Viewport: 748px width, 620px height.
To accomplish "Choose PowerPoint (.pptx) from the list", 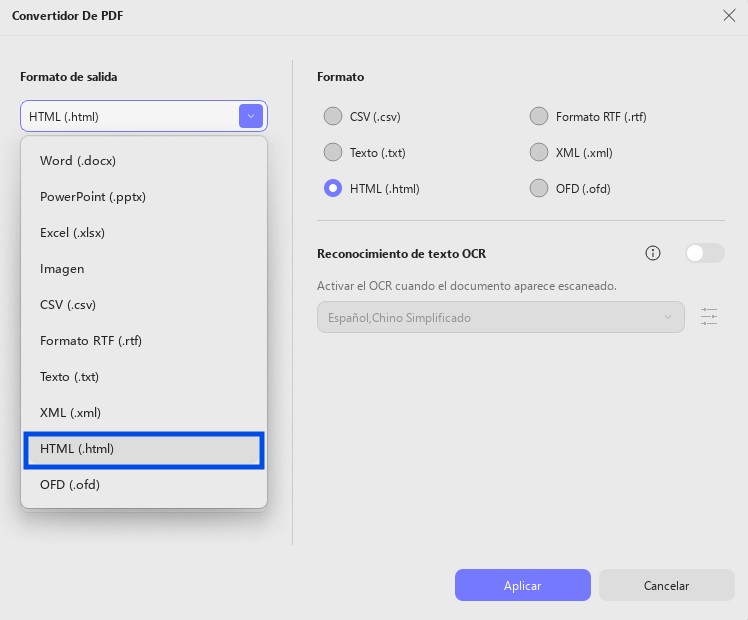I will coord(144,196).
